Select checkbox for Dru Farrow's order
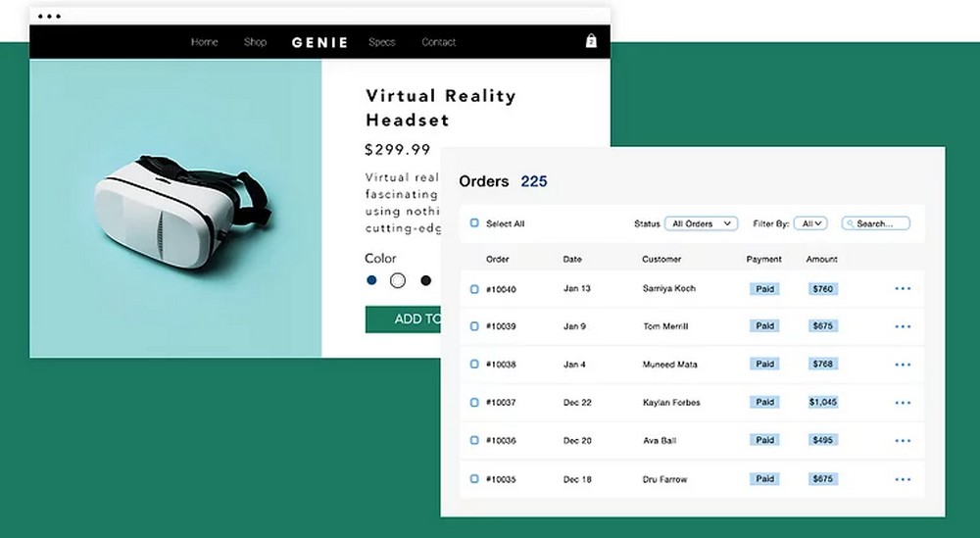980x538 pixels. tap(474, 478)
